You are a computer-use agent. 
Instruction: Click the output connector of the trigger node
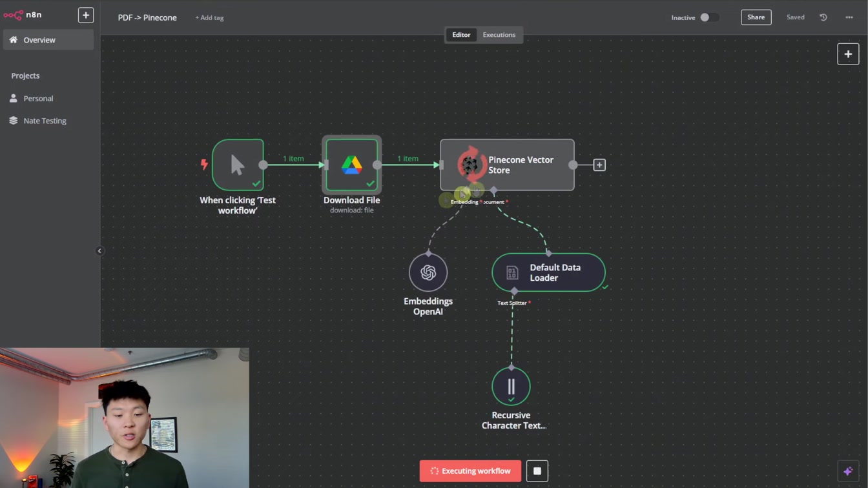click(263, 165)
